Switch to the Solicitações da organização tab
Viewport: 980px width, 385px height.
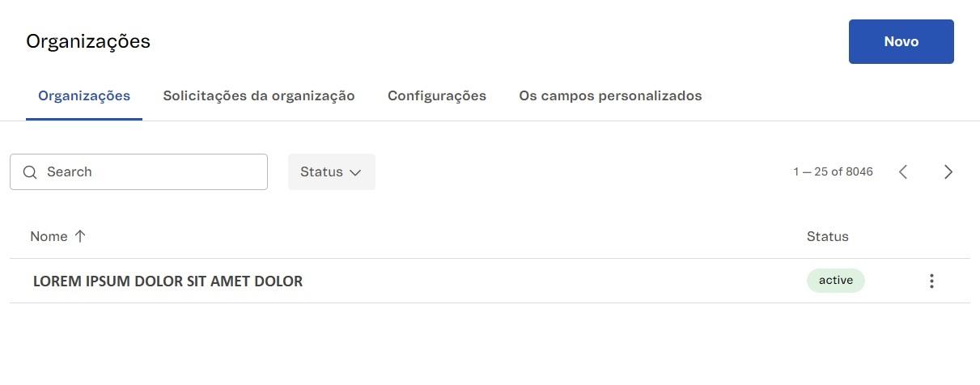(259, 95)
